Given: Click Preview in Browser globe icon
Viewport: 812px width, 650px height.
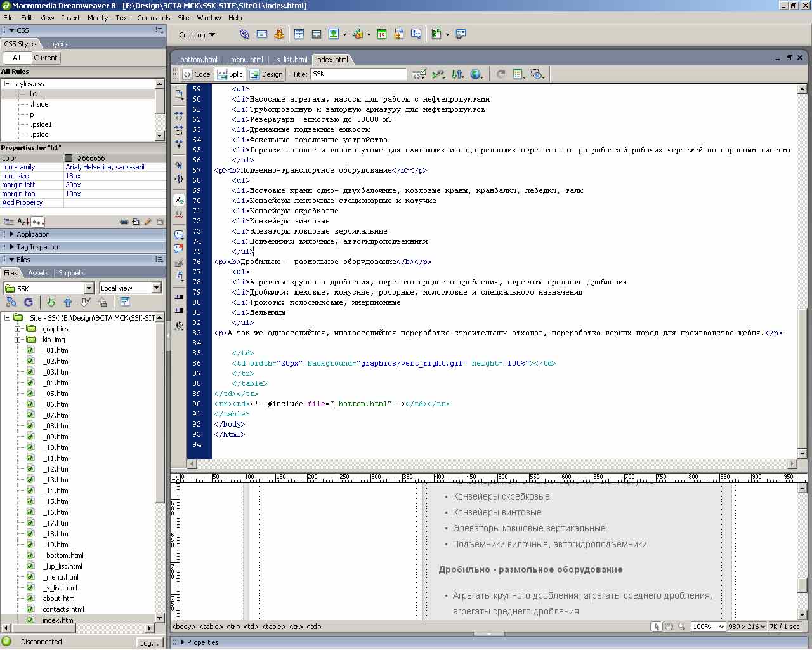Looking at the screenshot, I should pos(476,74).
